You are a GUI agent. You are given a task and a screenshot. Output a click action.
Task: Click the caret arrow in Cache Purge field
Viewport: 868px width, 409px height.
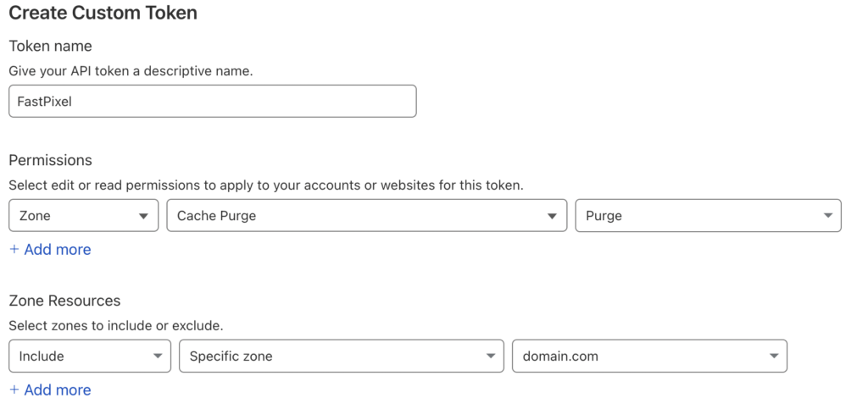tap(552, 216)
